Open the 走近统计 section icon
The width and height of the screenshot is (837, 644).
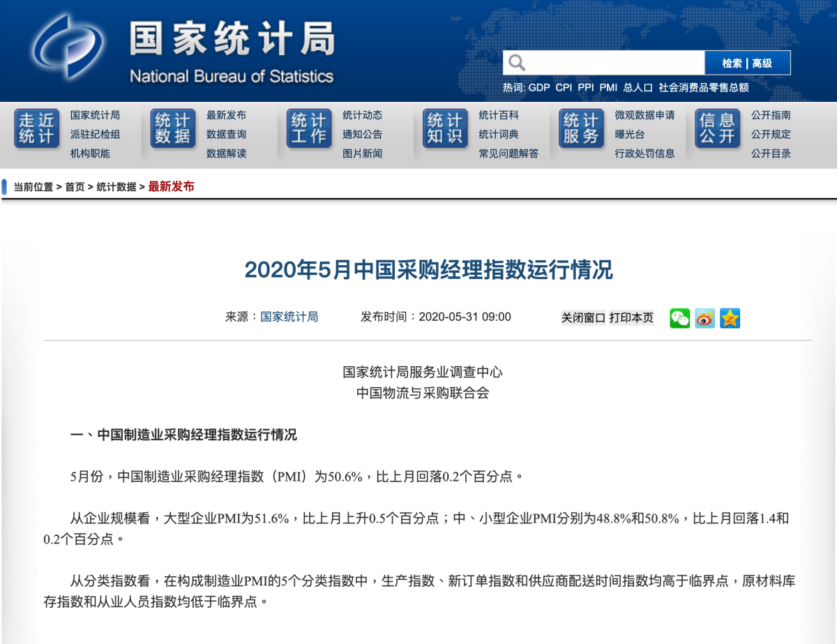(x=36, y=128)
